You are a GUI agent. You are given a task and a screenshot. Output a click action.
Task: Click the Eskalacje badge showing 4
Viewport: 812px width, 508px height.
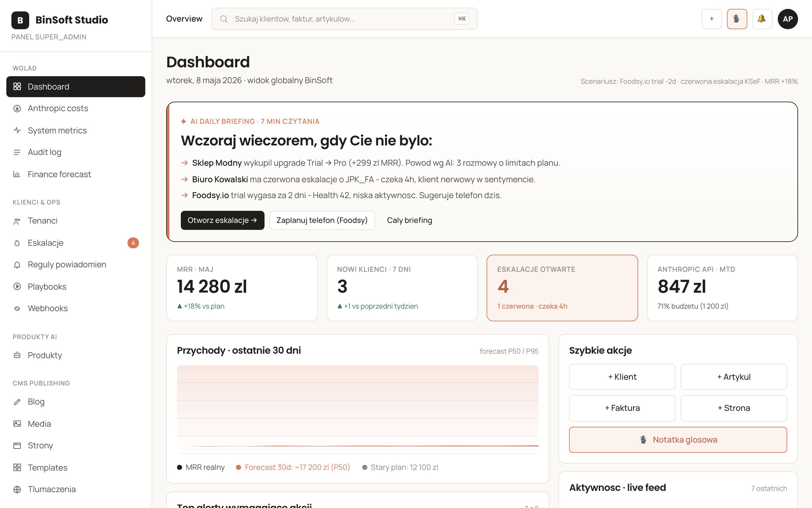[133, 243]
